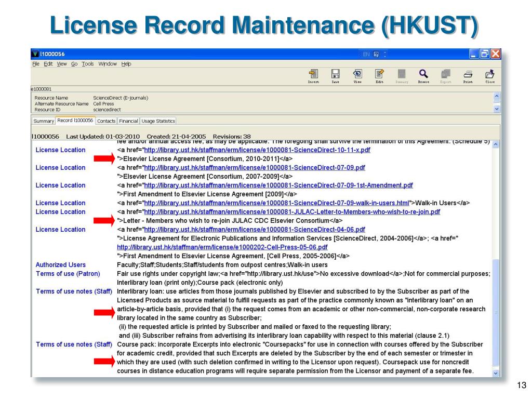Open the ScienceDirect-04-06.pdf link
Viewport: 532px width, 399px height.
(255, 229)
